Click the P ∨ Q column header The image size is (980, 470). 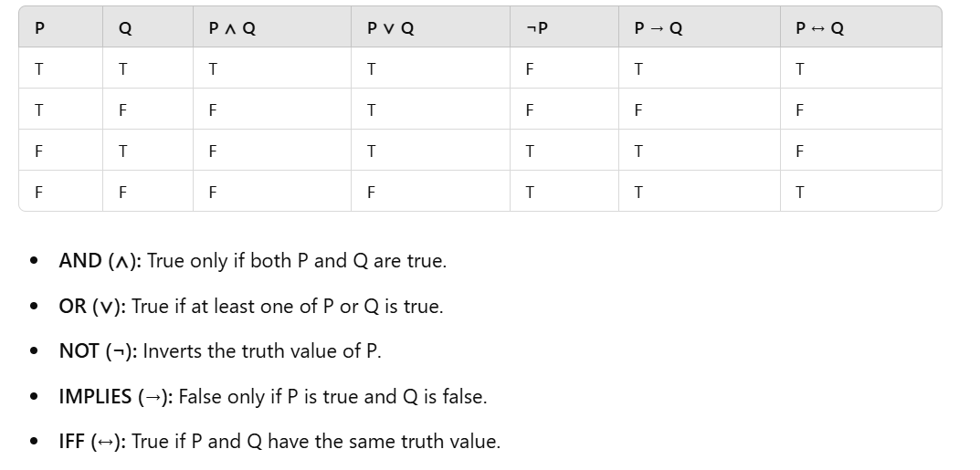(390, 28)
